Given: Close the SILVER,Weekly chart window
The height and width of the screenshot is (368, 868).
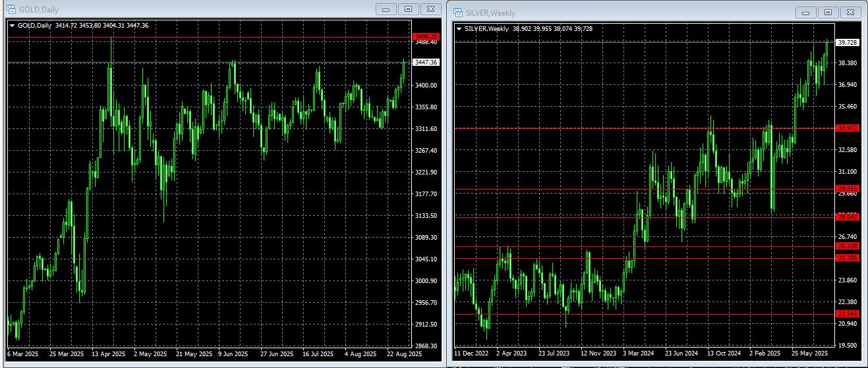Looking at the screenshot, I should 850,13.
